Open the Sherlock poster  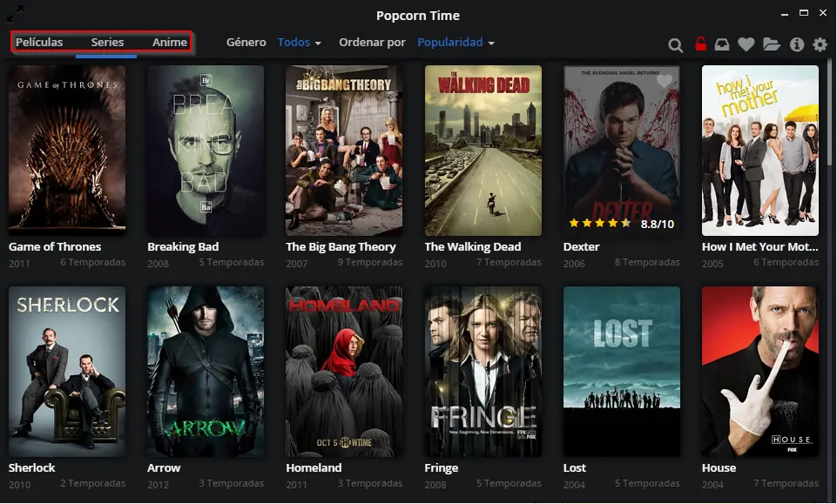pos(67,372)
